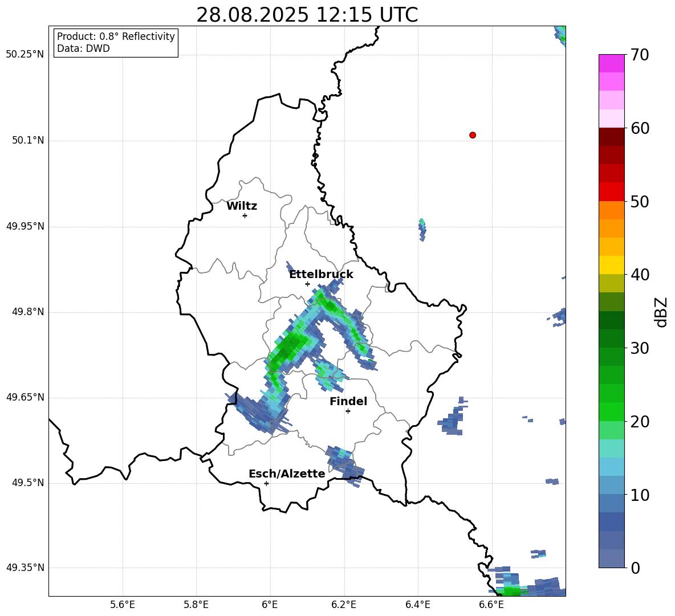Click the 6.4°E longitude label
Image resolution: width=675 pixels, height=616 pixels.
tap(417, 605)
